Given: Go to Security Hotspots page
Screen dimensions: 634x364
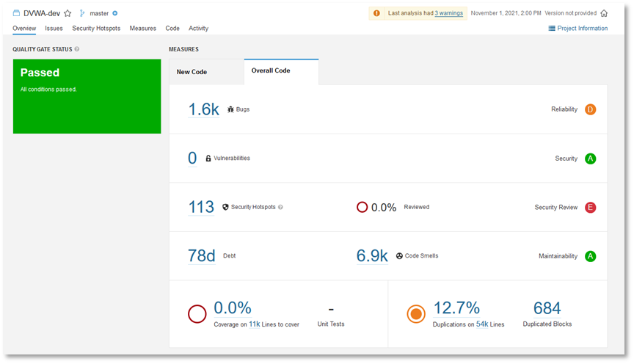Looking at the screenshot, I should (x=96, y=29).
